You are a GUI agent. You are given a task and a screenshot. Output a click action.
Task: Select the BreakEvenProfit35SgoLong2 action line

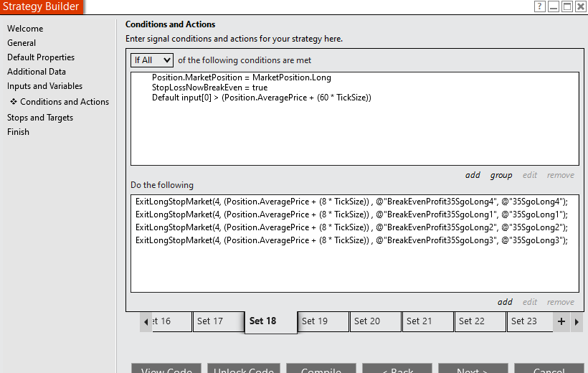[352, 227]
